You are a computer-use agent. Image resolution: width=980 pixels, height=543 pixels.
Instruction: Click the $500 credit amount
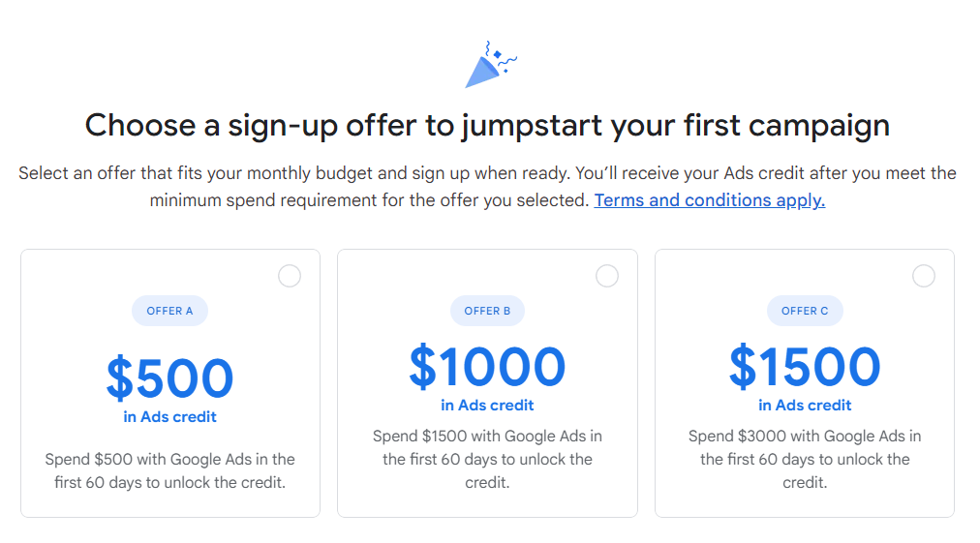click(170, 378)
